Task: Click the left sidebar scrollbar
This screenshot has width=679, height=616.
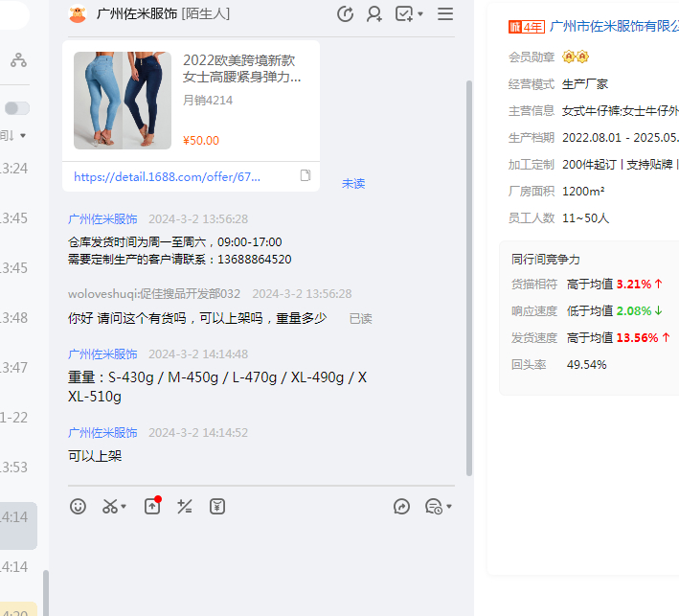Action: [x=46, y=593]
